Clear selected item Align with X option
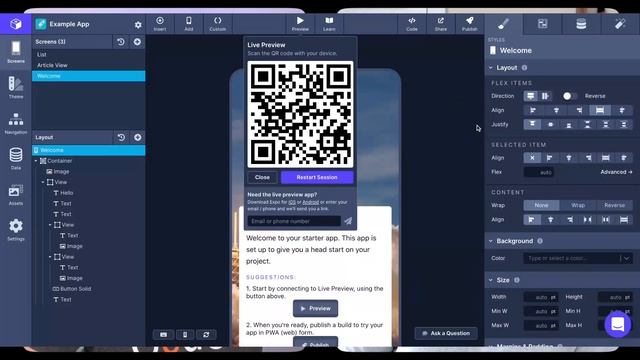 532,158
